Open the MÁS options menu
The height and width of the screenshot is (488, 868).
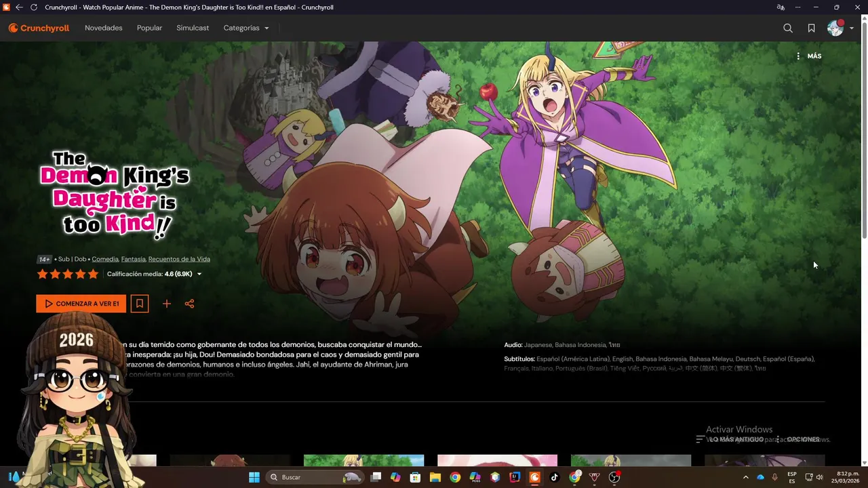point(808,56)
